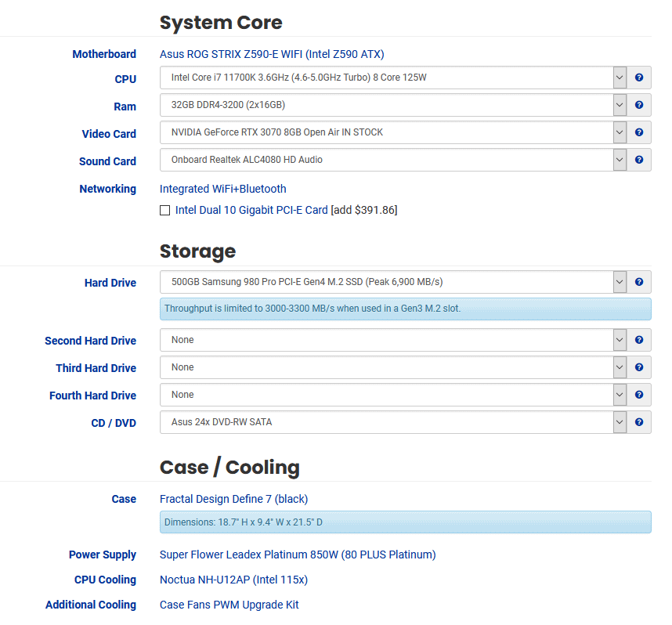Open Hard Drive dropdown with Samsung 980 Pro

click(393, 282)
